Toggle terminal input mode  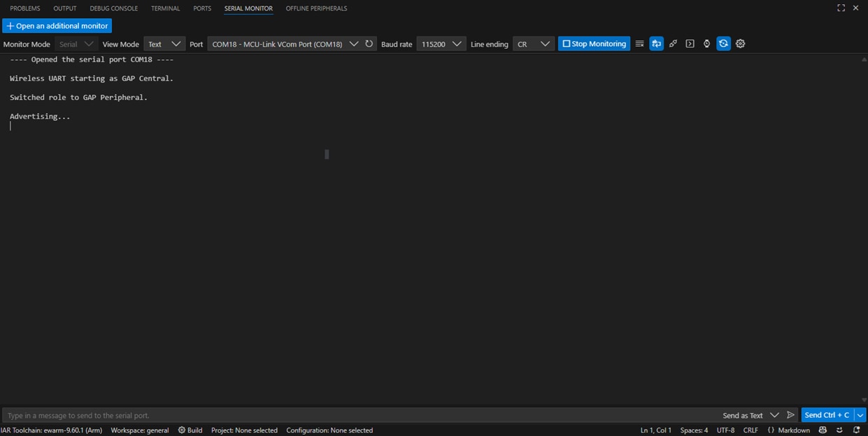(690, 43)
